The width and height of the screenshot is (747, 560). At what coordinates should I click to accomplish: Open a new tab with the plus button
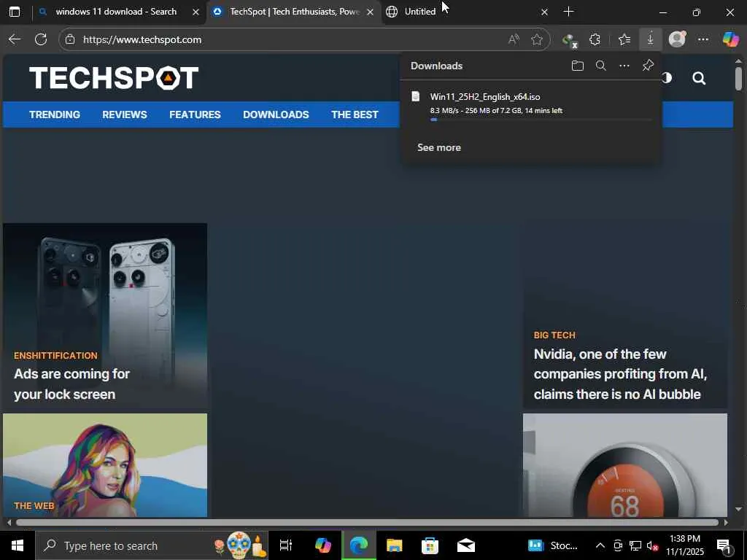[x=568, y=12]
